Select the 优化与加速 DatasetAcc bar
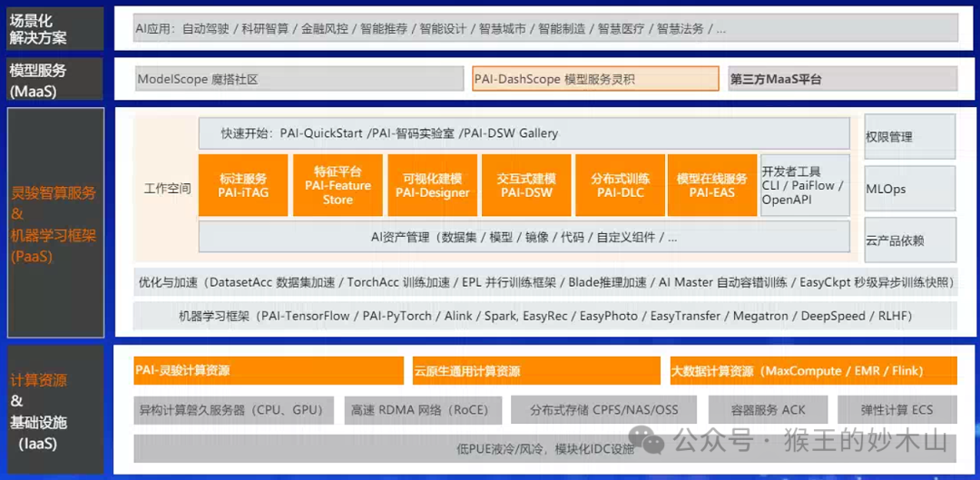The image size is (980, 480). click(x=545, y=282)
